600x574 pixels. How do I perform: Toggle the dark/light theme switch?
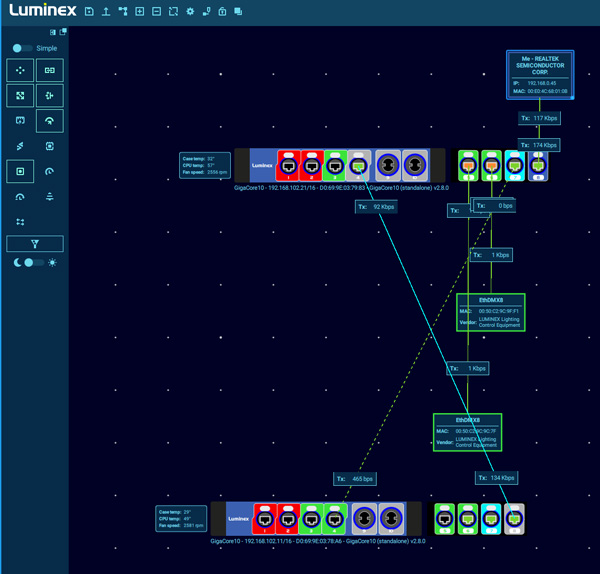click(34, 263)
